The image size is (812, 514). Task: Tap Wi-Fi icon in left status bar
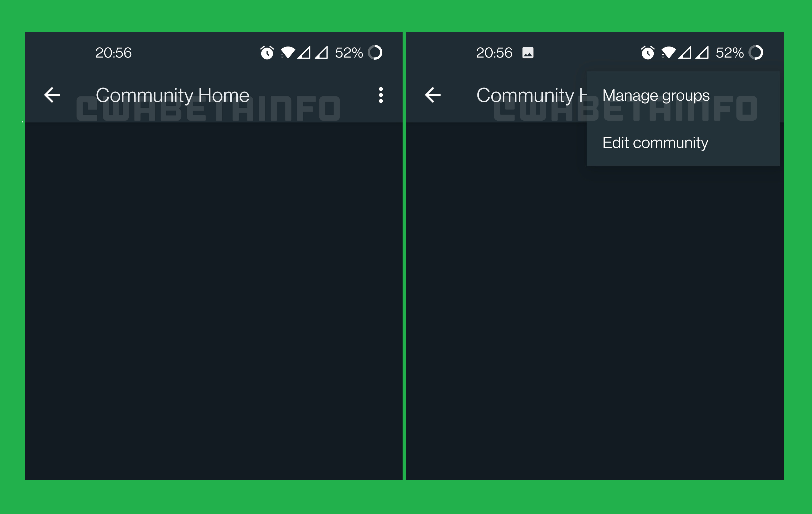coord(288,53)
